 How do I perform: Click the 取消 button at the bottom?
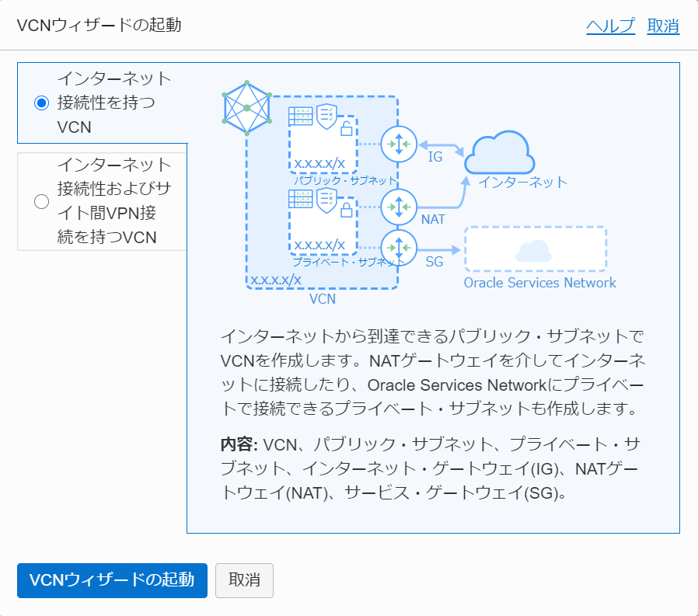[244, 580]
